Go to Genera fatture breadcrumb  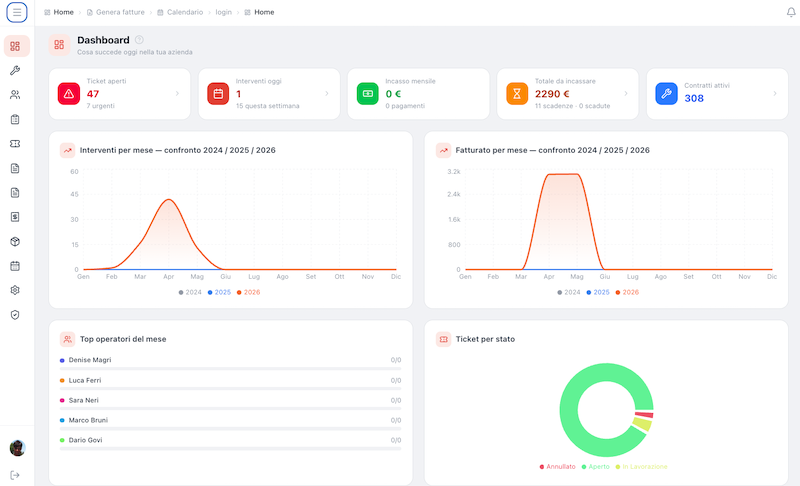115,12
